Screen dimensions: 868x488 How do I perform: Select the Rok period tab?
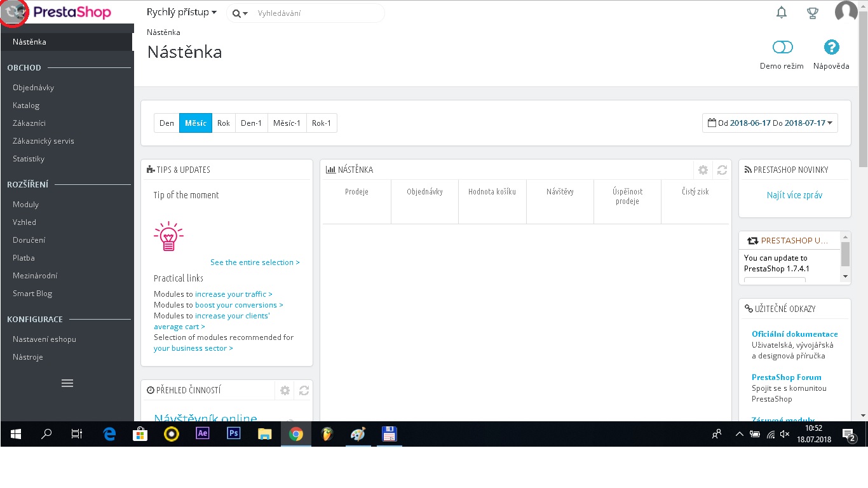(x=224, y=123)
